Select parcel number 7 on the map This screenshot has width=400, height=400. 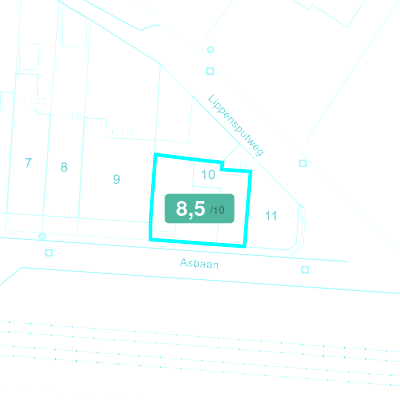tap(28, 163)
